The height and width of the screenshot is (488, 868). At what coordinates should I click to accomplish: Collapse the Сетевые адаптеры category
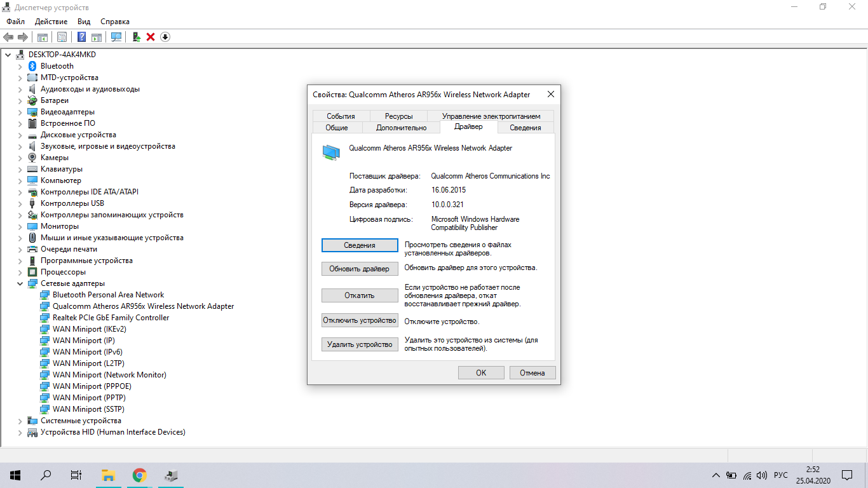pos(20,283)
